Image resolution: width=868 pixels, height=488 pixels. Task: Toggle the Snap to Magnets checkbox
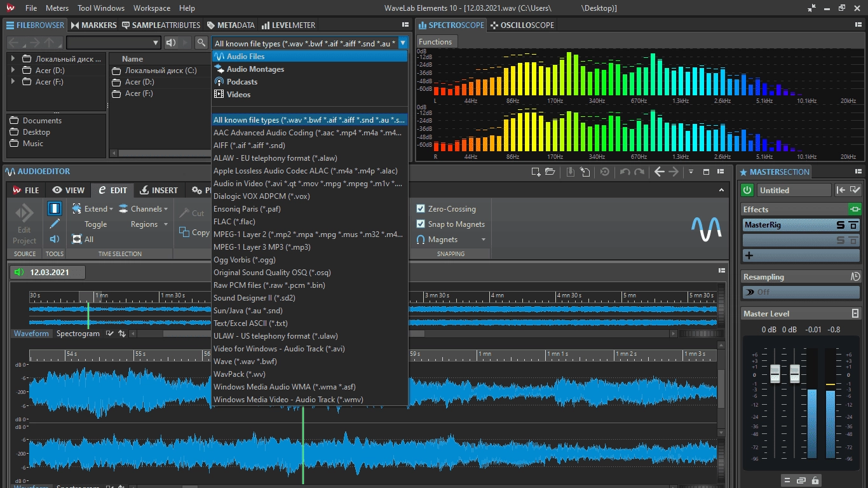click(x=421, y=224)
